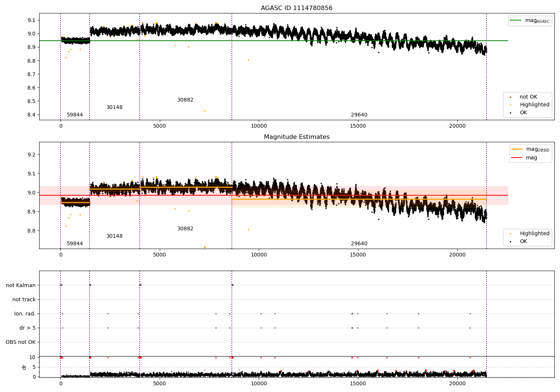Click the 'not Kalman' axis label
560x392 pixels.
pyautogui.click(x=21, y=285)
